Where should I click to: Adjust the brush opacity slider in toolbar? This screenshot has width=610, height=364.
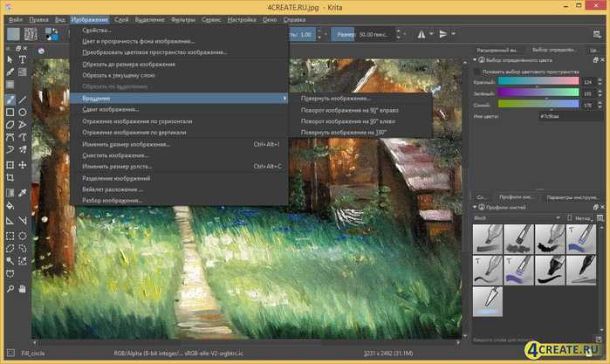pos(302,34)
